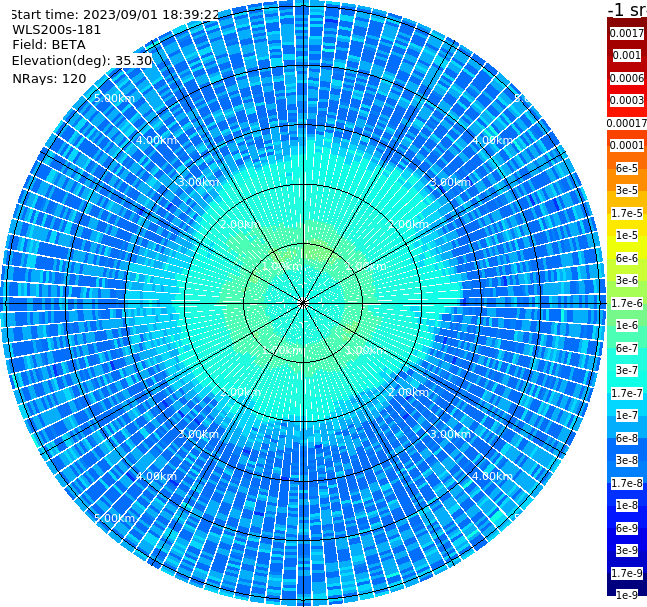Click the 0.0006 colorbar value

(627, 78)
